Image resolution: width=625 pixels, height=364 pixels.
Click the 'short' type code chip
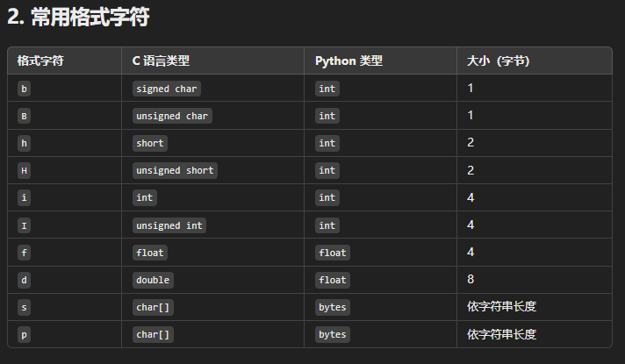click(x=150, y=143)
